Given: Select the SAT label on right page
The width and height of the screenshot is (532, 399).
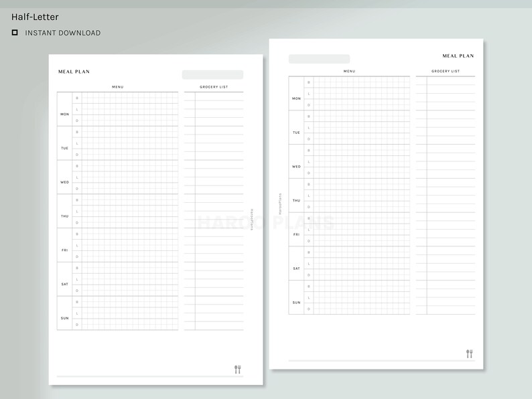Looking at the screenshot, I should click(x=297, y=268).
